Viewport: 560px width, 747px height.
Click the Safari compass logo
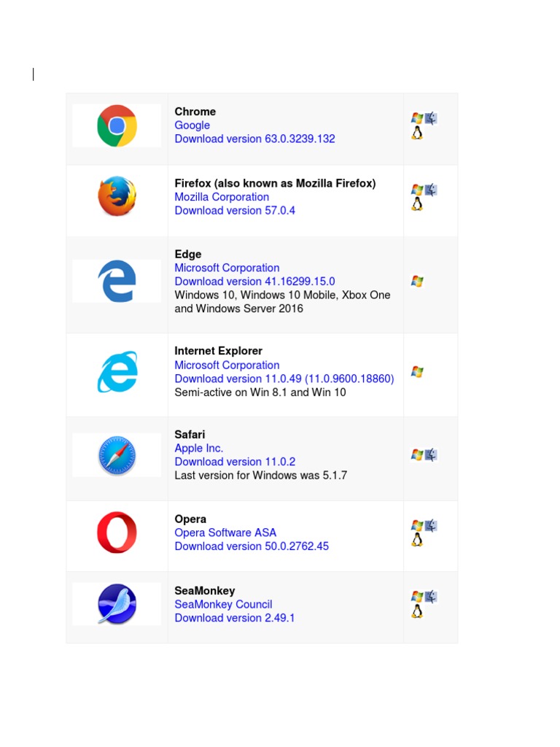coord(117,455)
